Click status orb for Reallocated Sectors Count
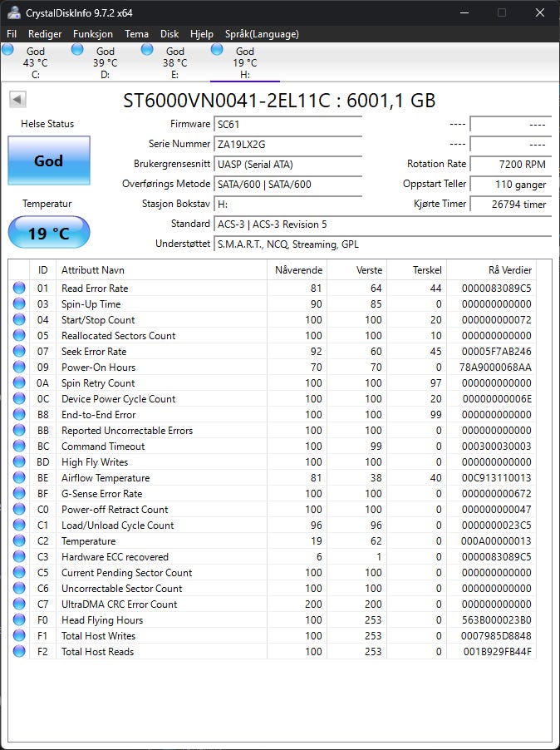This screenshot has height=750, width=560. click(x=19, y=335)
